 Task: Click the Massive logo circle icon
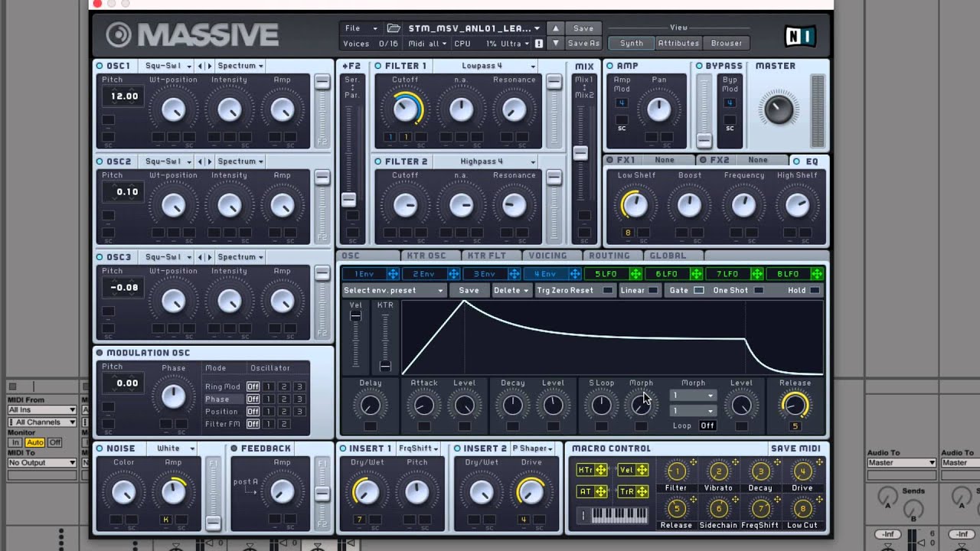[119, 34]
